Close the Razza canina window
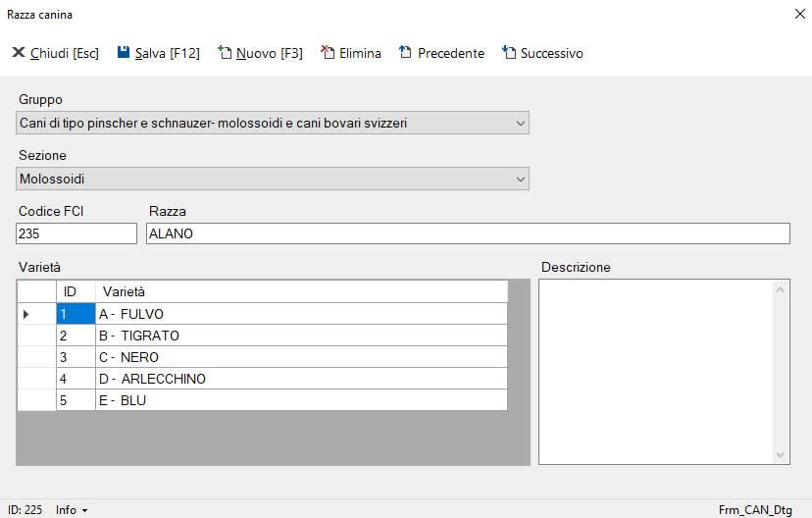This screenshot has height=518, width=812. tap(798, 15)
